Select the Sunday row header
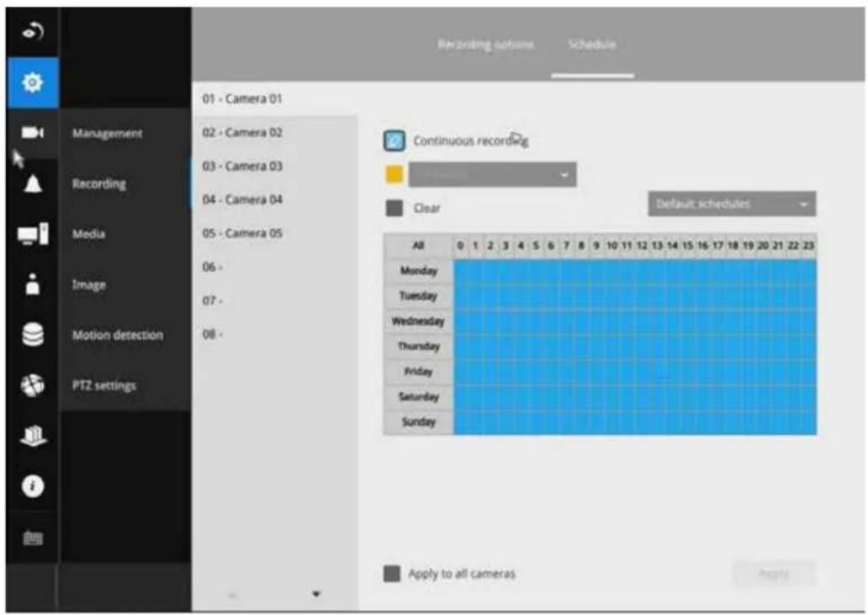Image resolution: width=868 pixels, height=615 pixels. coord(419,421)
